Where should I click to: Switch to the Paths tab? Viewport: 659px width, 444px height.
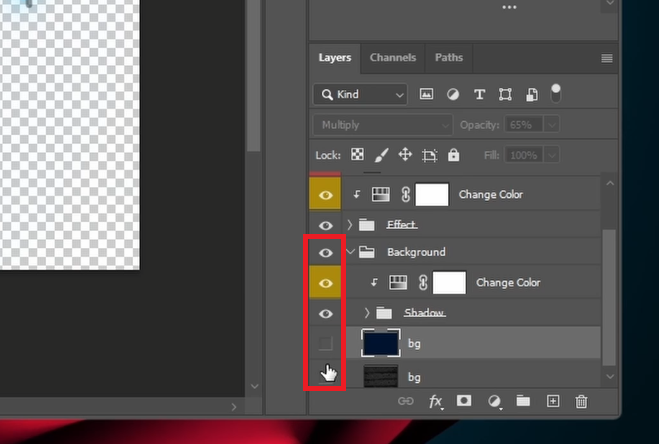coord(448,58)
